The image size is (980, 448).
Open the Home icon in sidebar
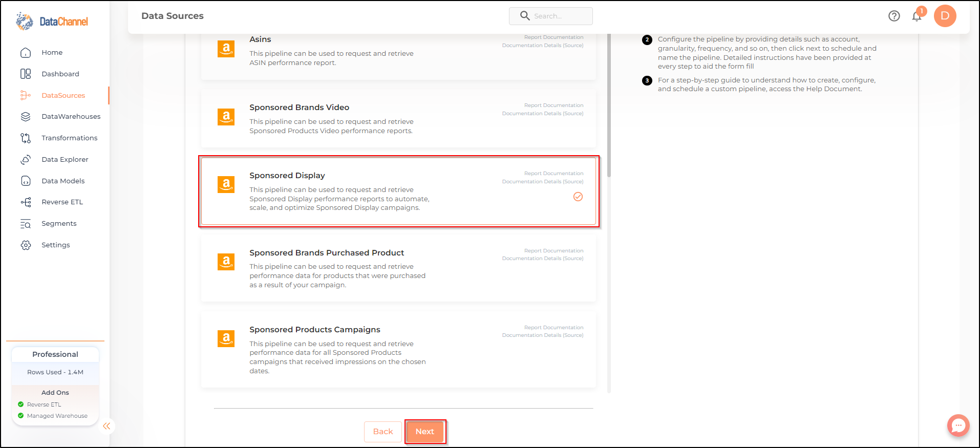pos(26,53)
